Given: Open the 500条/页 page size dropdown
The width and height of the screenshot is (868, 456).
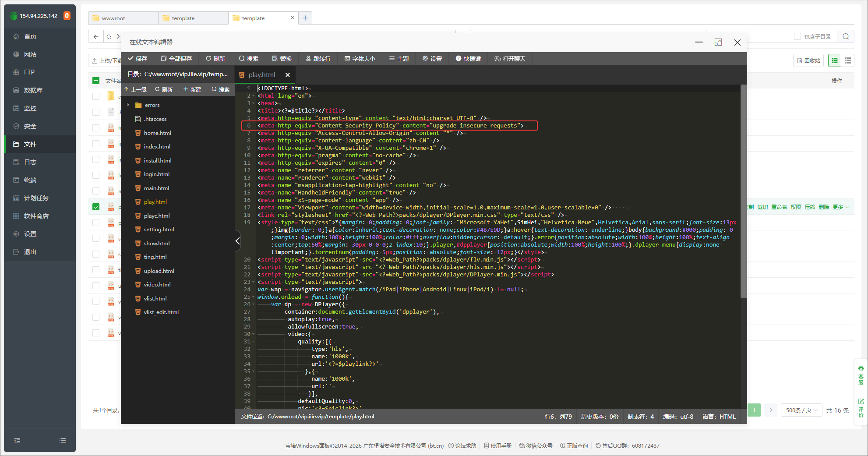Looking at the screenshot, I should [x=801, y=410].
